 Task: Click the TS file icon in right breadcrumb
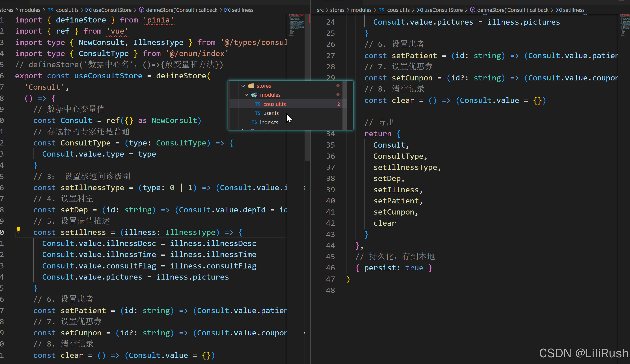coord(381,10)
